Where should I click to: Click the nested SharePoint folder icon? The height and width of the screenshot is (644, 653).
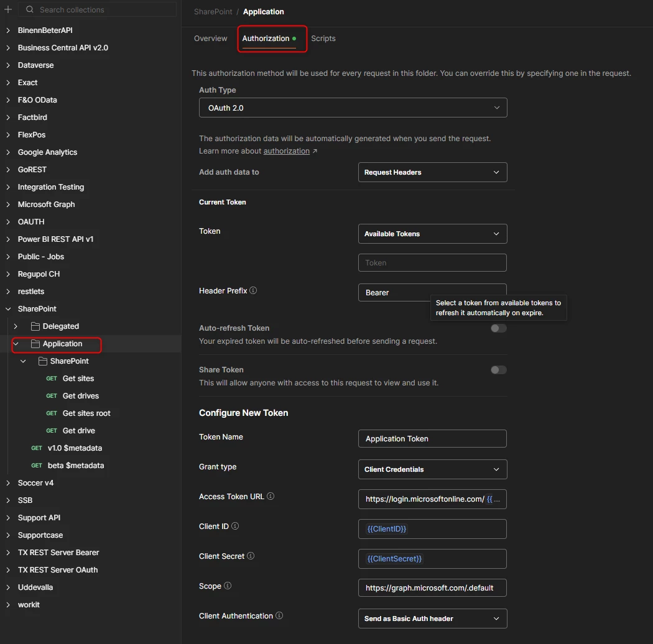tap(42, 361)
